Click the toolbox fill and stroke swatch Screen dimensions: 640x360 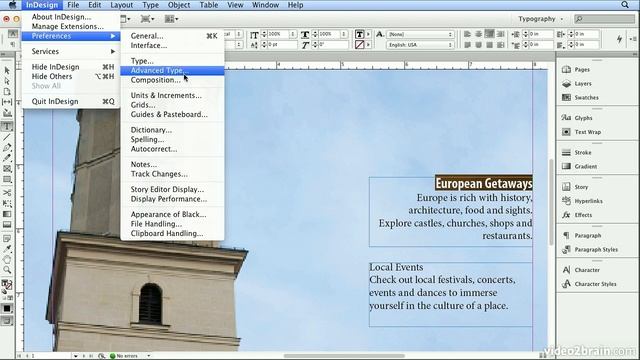click(7, 285)
